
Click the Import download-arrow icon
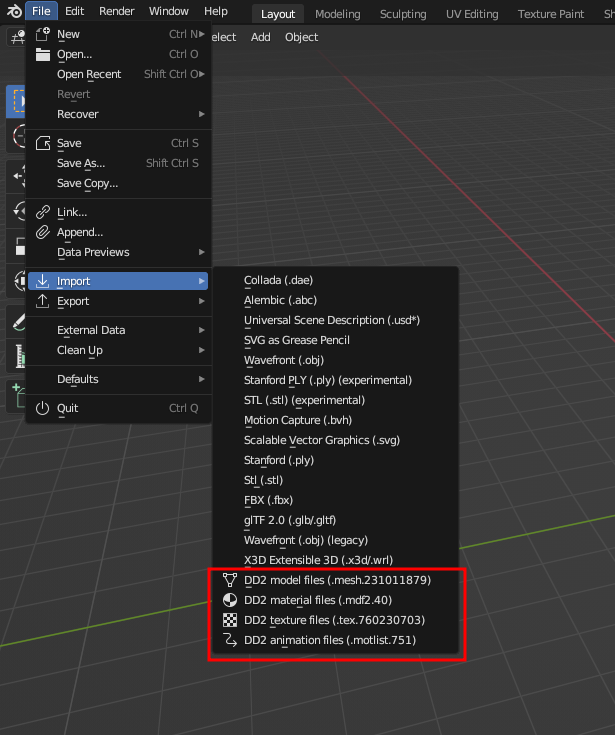(43, 281)
